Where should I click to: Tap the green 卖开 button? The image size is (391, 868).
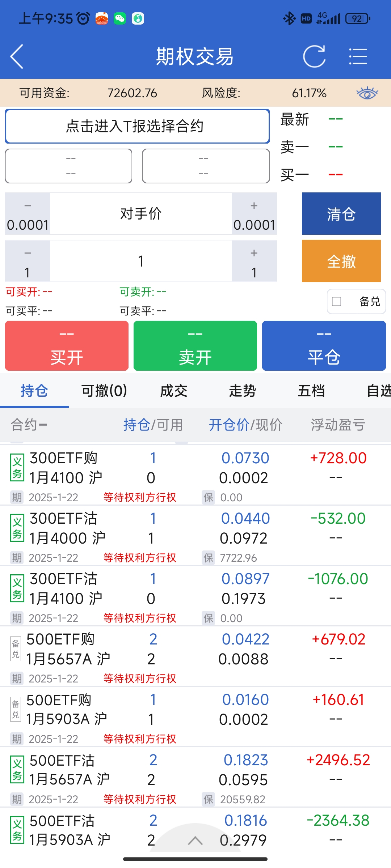[x=195, y=346]
